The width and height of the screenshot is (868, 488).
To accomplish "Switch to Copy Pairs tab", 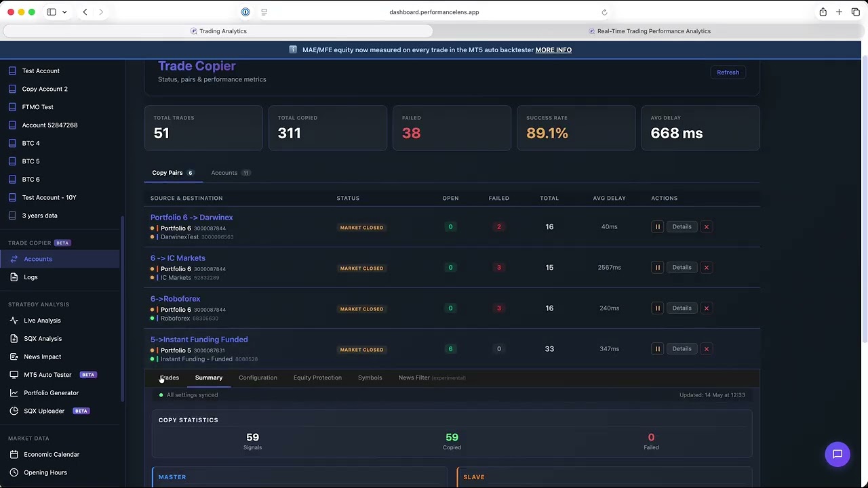I will pos(173,173).
